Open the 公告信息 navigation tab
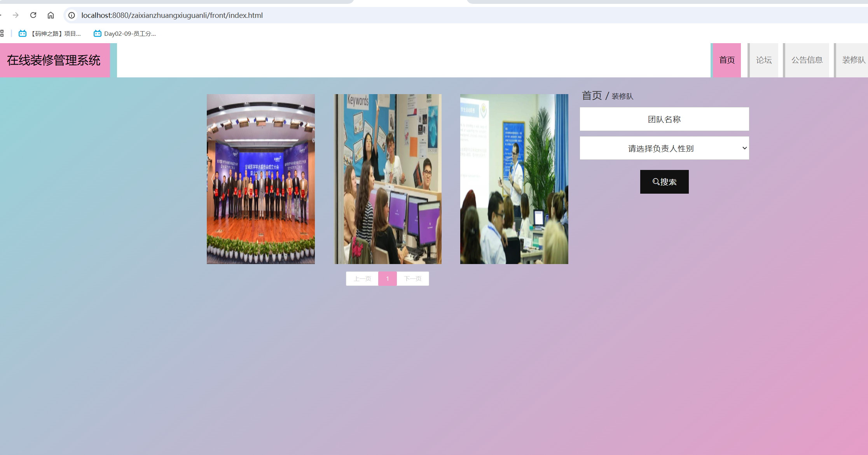Viewport: 868px width, 455px height. point(807,60)
